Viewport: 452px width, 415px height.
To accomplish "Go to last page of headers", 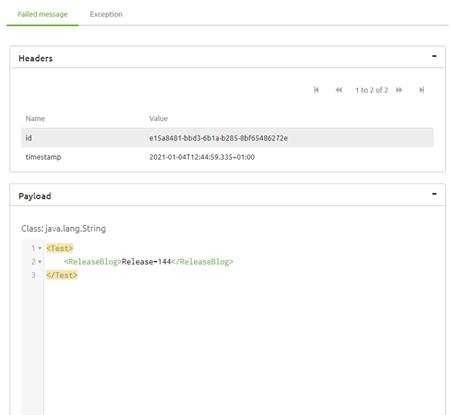I will pos(422,90).
